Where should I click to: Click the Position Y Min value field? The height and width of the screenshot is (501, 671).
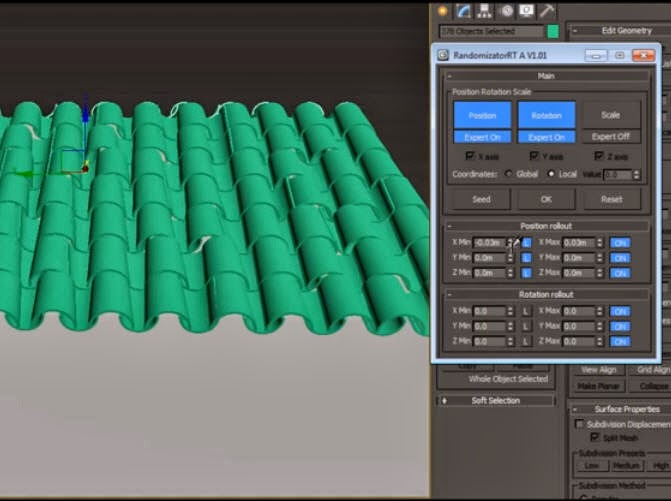point(489,258)
